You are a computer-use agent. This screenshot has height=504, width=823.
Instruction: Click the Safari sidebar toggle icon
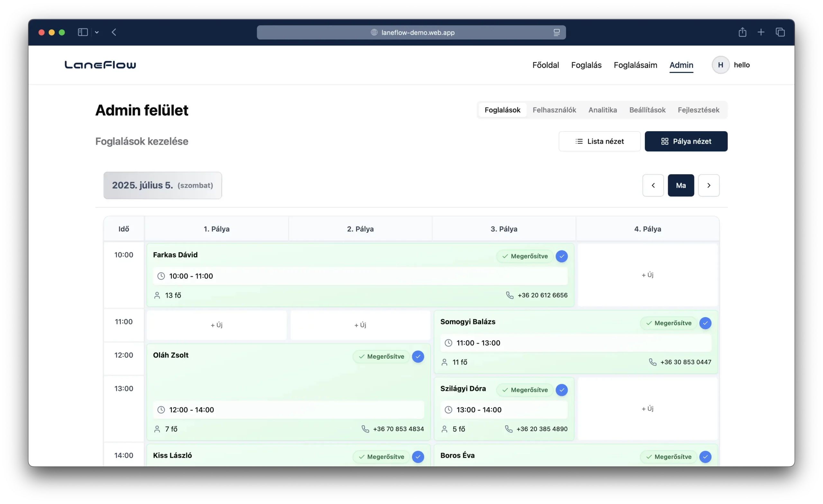83,32
